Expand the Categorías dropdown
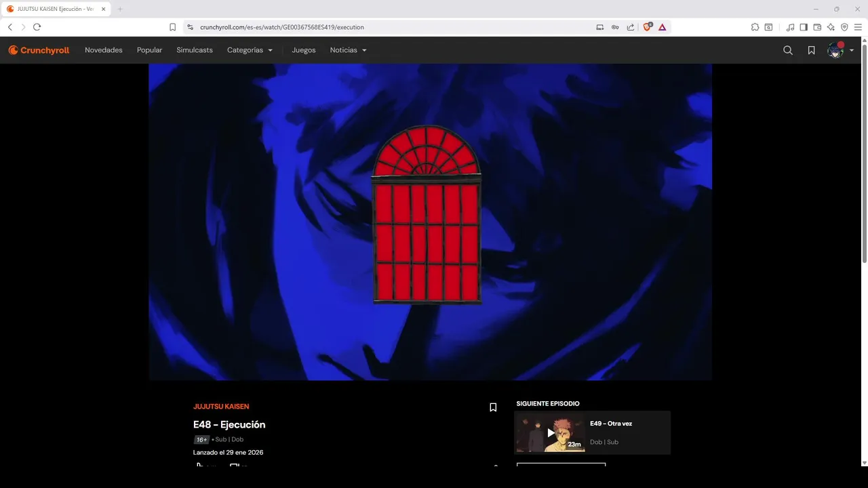 (250, 50)
